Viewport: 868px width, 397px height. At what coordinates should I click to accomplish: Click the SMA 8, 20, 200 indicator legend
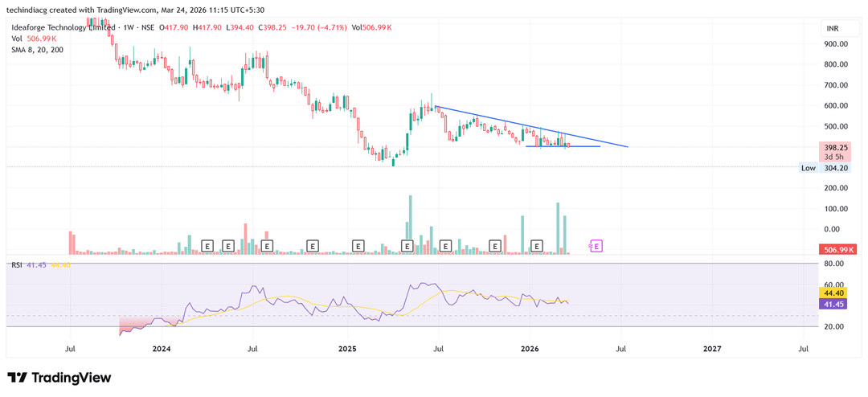(37, 49)
